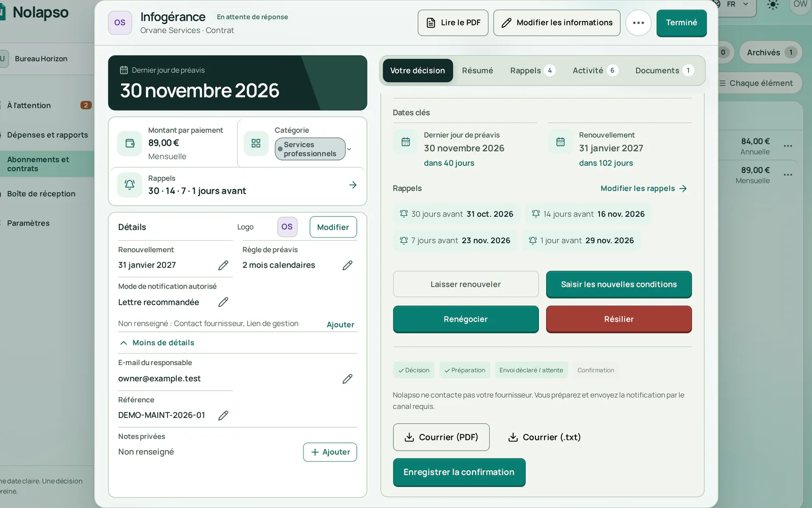Open the Résumé tab
812x508 pixels.
(478, 71)
